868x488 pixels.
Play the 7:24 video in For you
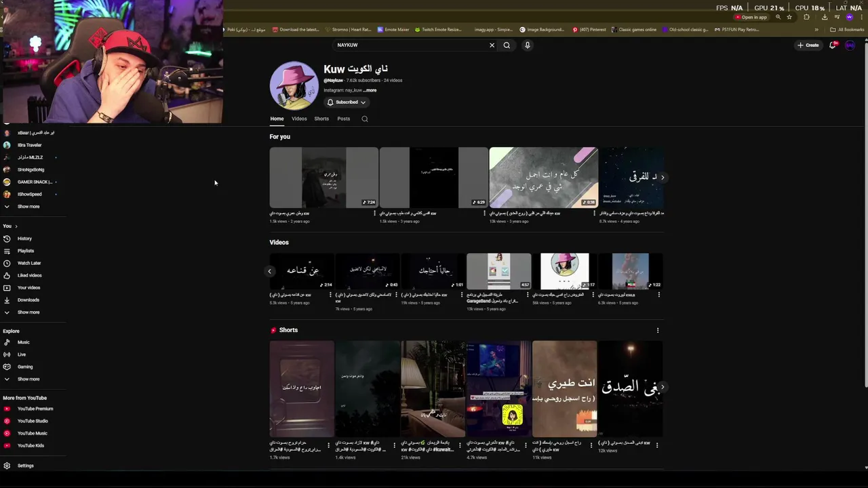[x=323, y=178]
